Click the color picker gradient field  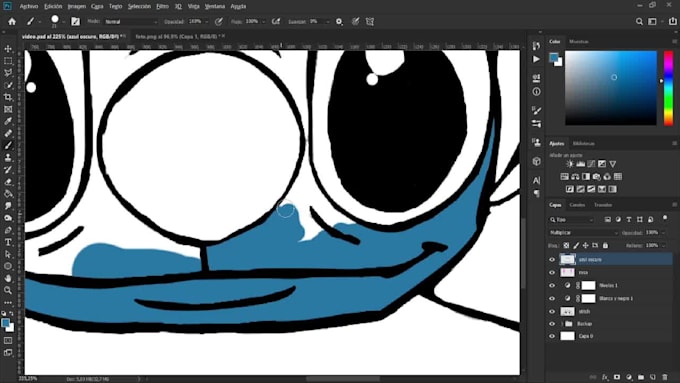[611, 88]
